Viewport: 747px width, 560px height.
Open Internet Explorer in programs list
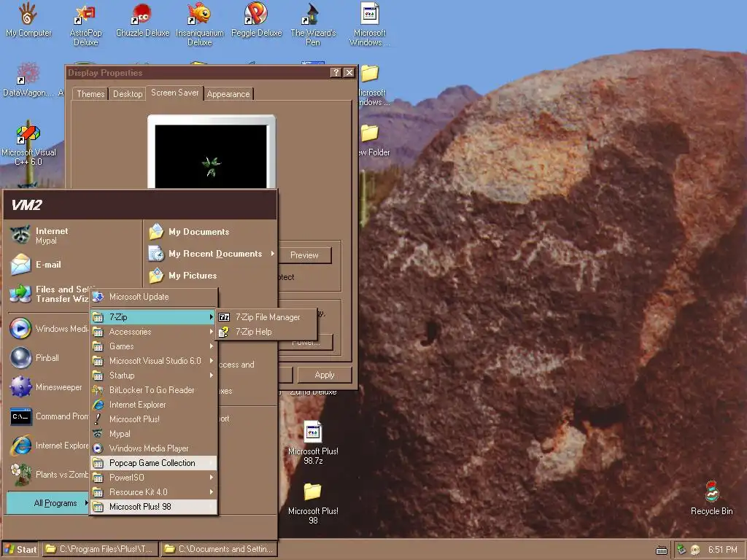point(153,405)
